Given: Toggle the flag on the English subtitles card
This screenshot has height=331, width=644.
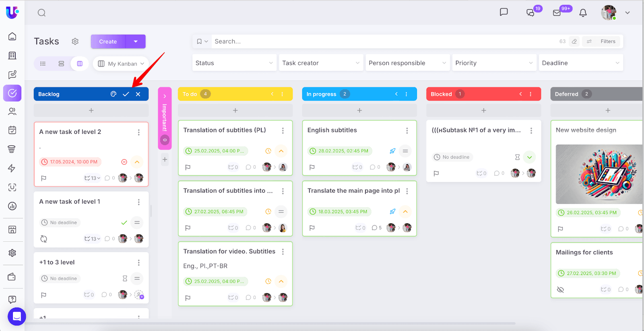Looking at the screenshot, I should coord(312,167).
